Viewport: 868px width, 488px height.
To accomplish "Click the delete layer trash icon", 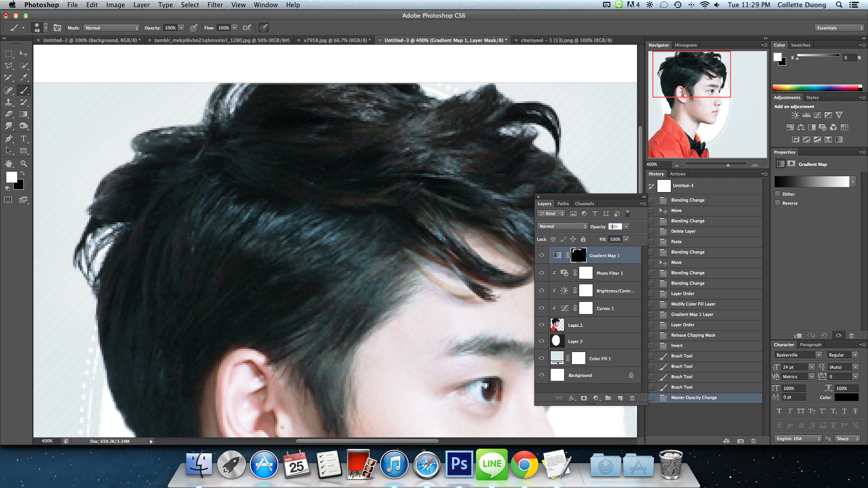I will 632,398.
